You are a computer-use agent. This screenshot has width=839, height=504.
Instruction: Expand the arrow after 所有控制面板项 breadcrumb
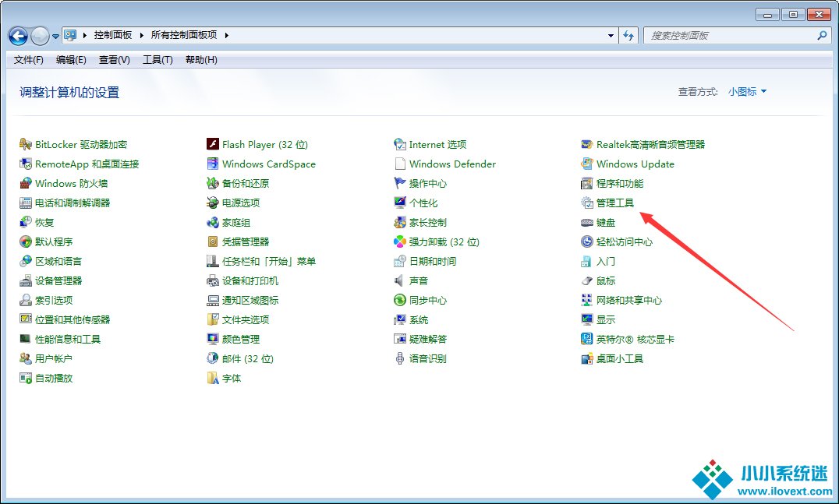click(x=226, y=35)
